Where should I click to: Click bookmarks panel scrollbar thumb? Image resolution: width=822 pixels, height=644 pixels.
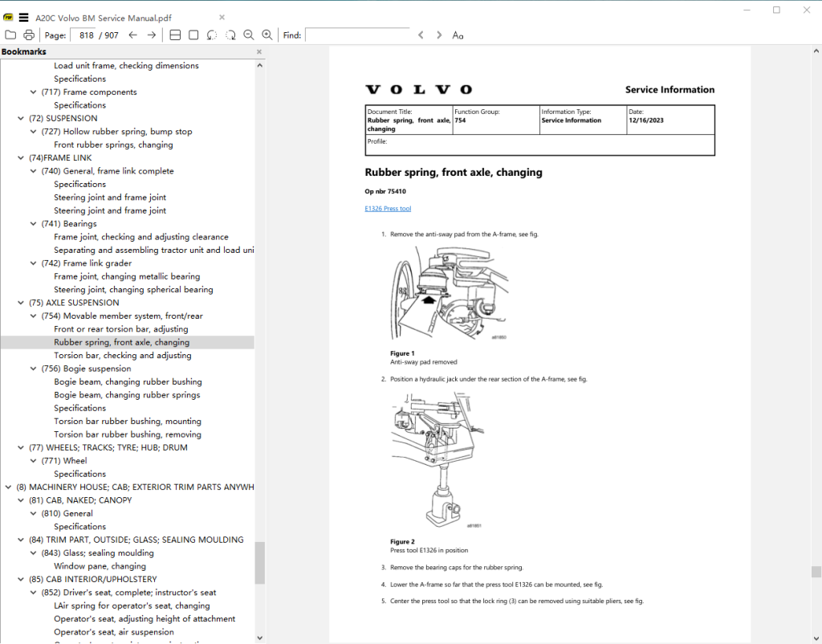259,563
